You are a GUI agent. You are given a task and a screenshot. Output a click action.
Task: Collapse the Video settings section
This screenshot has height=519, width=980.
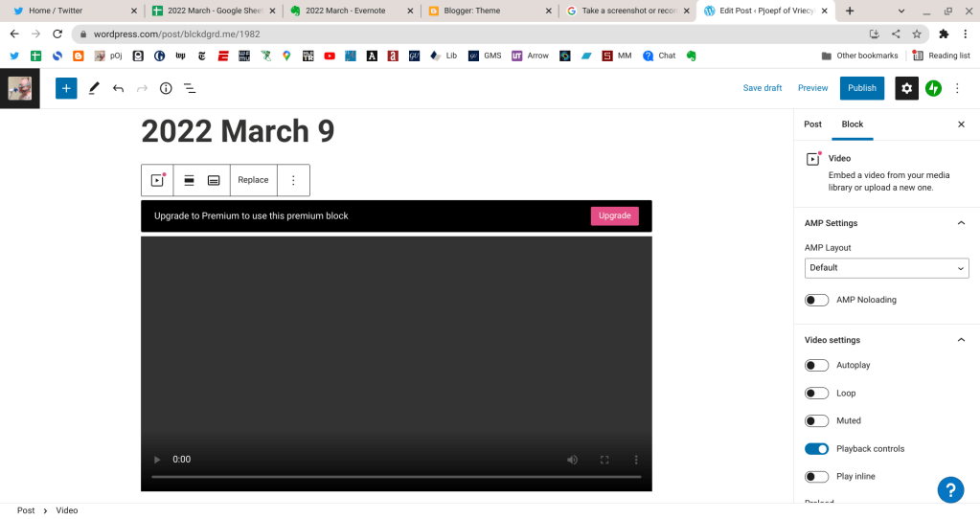pos(961,340)
